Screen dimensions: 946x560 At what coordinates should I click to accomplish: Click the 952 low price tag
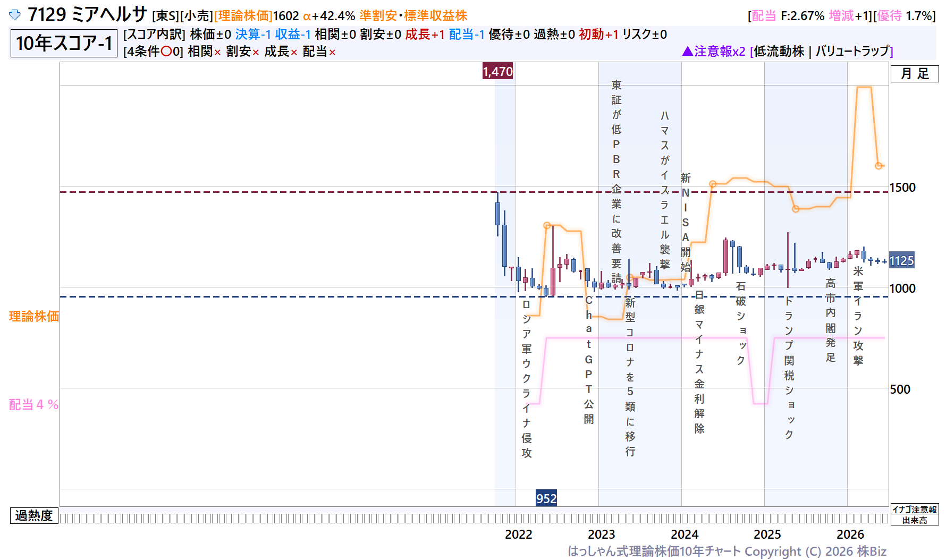point(546,498)
